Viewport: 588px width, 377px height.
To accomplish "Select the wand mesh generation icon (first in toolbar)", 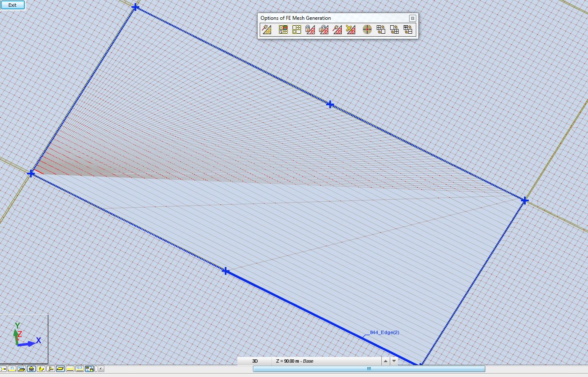I will pos(267,29).
